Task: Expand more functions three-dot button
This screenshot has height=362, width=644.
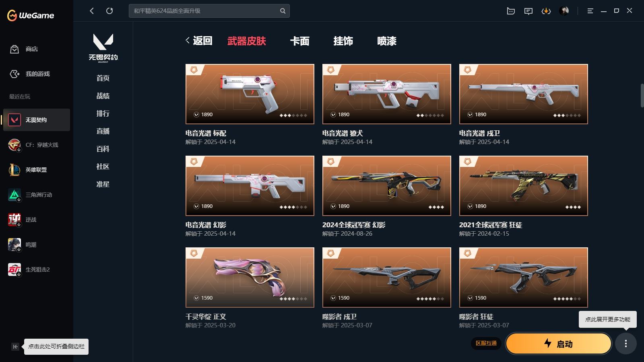Action: point(625,343)
